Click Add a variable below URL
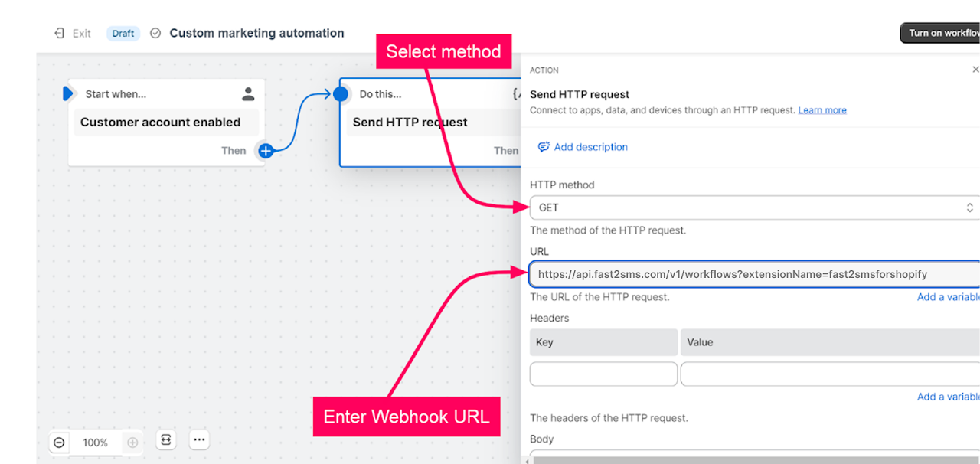 tap(948, 297)
